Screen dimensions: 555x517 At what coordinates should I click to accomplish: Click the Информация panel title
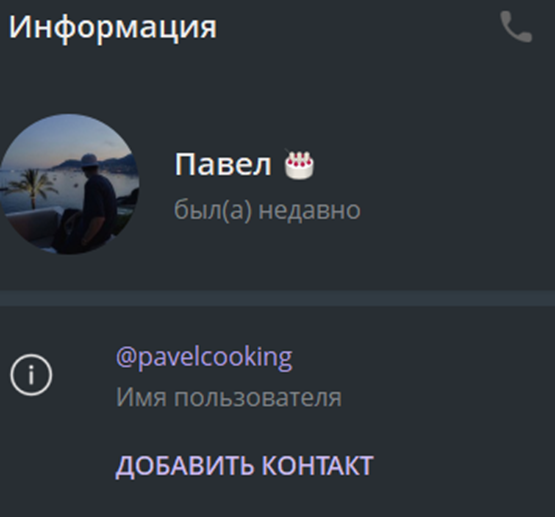(113, 28)
